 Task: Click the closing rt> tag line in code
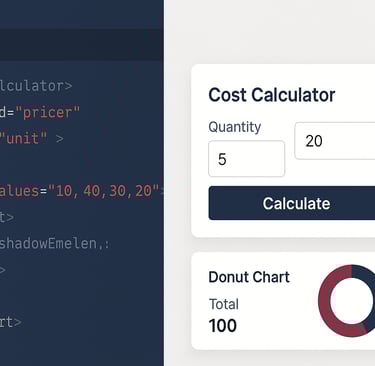tap(11, 322)
